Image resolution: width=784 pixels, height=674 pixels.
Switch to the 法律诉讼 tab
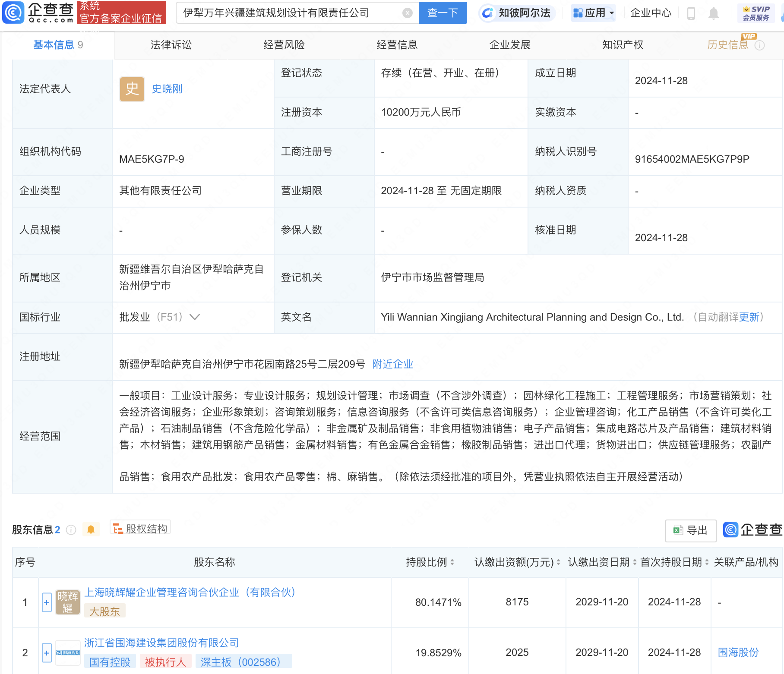click(171, 45)
